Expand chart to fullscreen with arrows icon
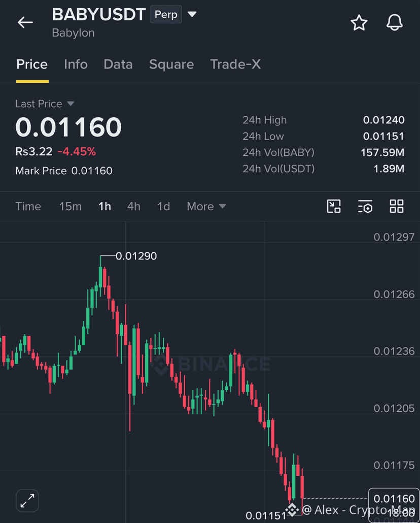Screen dimensions: 420x523 (27, 501)
